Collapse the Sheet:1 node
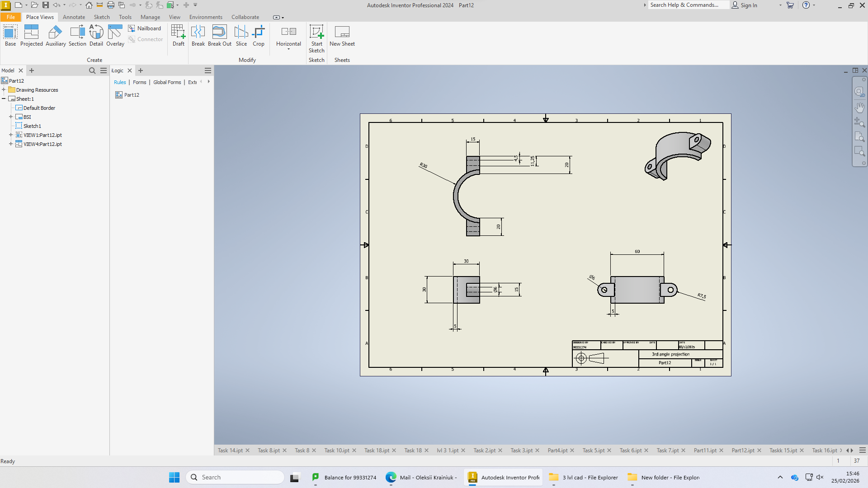Viewport: 868px width, 488px height. click(4, 99)
